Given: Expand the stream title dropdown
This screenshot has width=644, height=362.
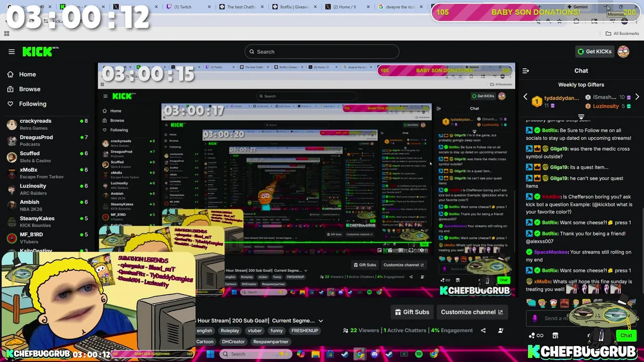Looking at the screenshot, I should coord(320,321).
